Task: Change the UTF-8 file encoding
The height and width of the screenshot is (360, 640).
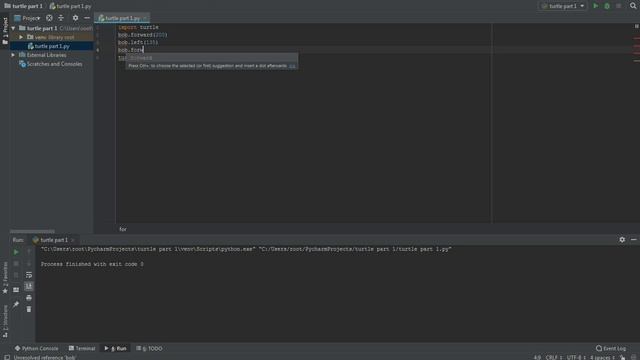Action: tap(576, 357)
